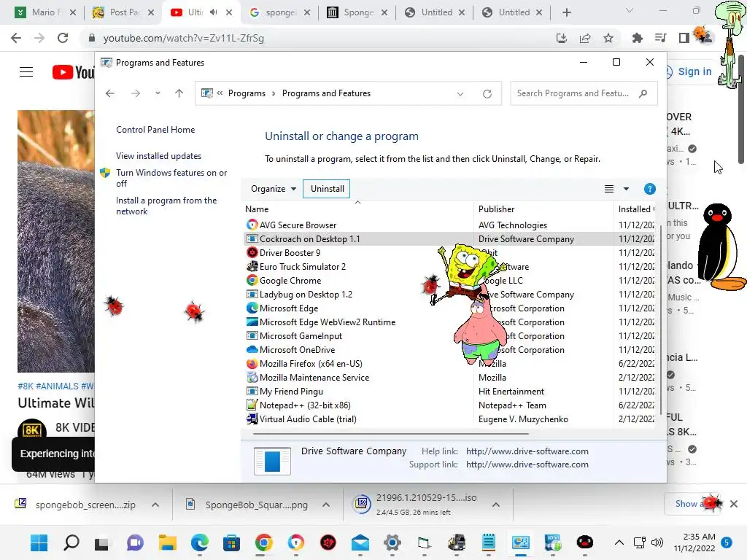The height and width of the screenshot is (560, 747).
Task: Bookmark this page with the star icon
Action: [x=608, y=38]
